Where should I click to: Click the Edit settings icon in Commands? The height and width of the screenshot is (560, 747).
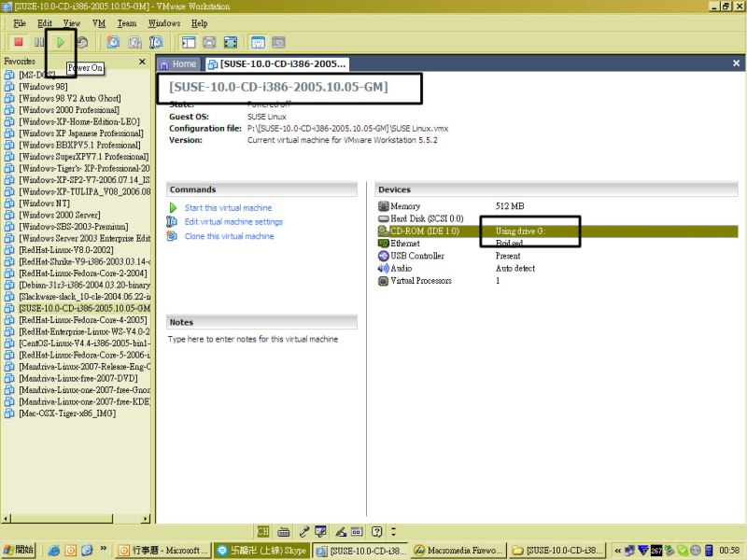tap(172, 221)
